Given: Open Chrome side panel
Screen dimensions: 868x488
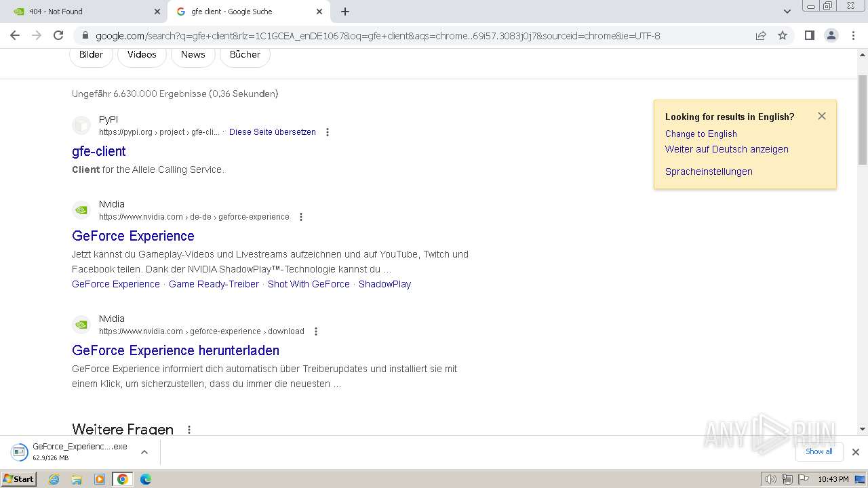Looking at the screenshot, I should pos(809,35).
